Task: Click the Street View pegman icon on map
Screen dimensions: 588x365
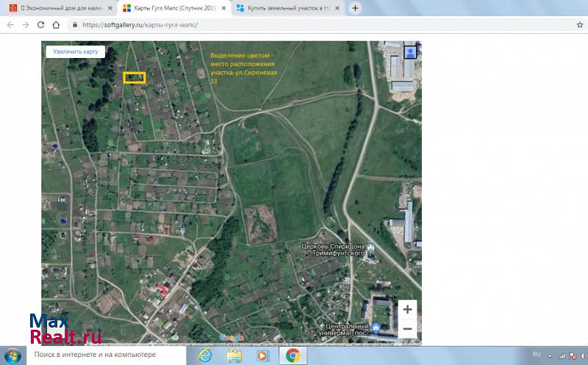Action: coord(409,52)
